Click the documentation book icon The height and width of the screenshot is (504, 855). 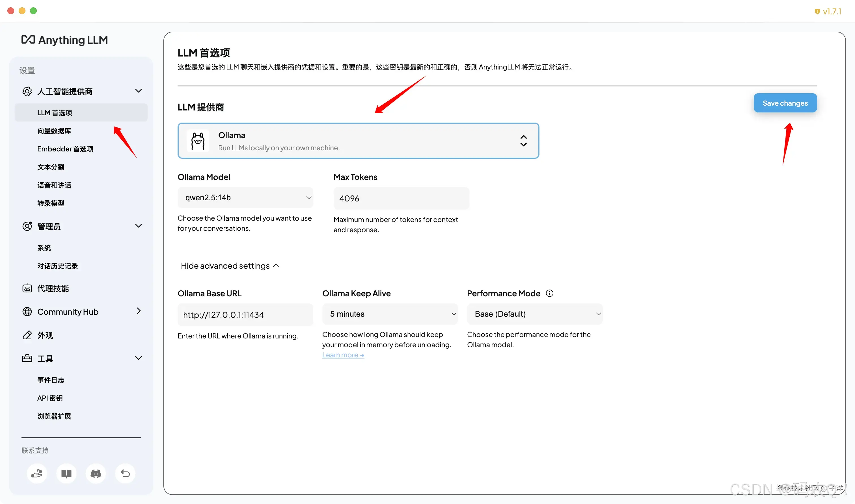[x=66, y=473]
